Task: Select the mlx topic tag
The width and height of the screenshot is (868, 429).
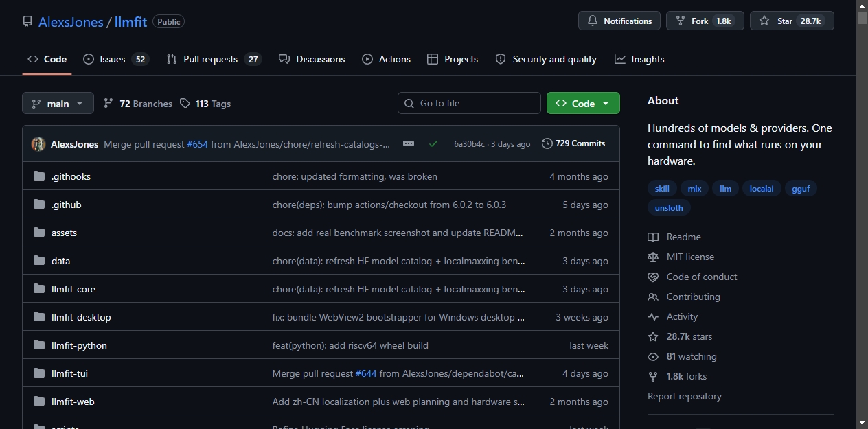Action: coord(694,188)
